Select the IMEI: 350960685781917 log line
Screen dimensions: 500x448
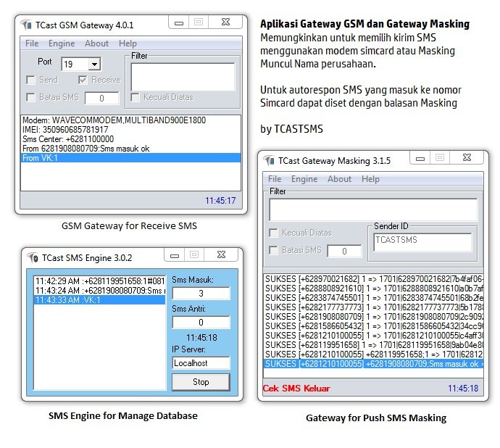[x=130, y=130]
